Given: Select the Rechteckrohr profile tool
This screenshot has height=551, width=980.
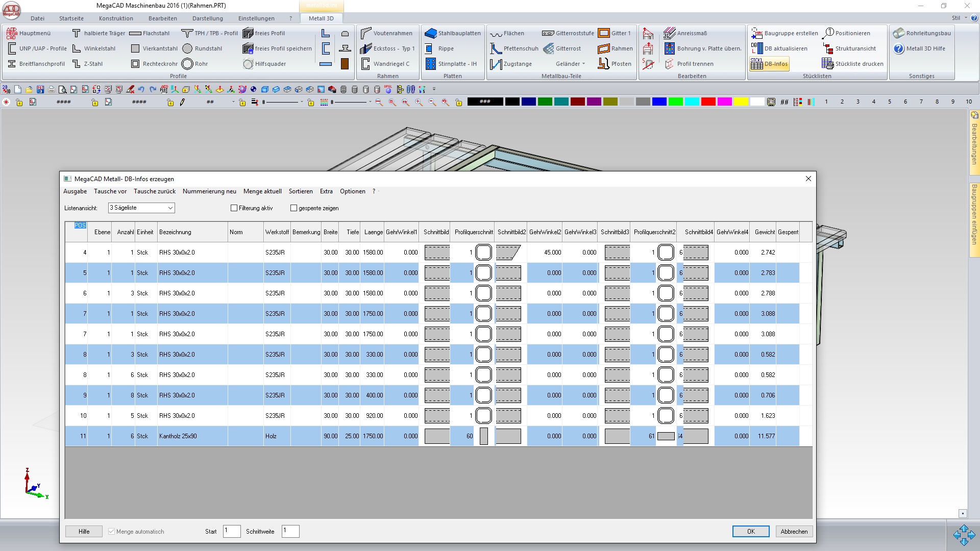Looking at the screenshot, I should pos(154,64).
